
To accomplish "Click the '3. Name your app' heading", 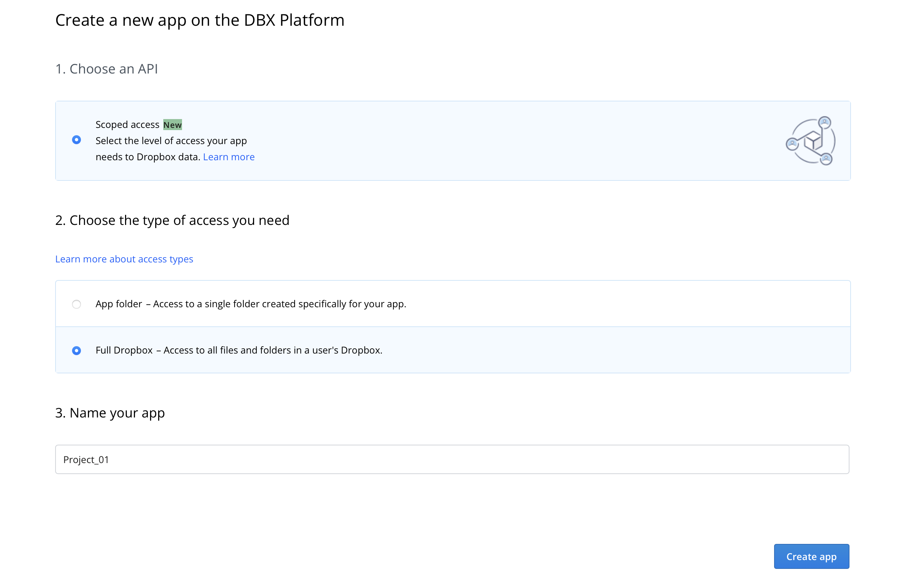I will click(110, 413).
